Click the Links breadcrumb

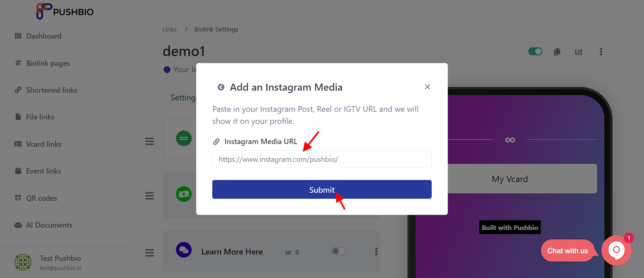tap(169, 30)
